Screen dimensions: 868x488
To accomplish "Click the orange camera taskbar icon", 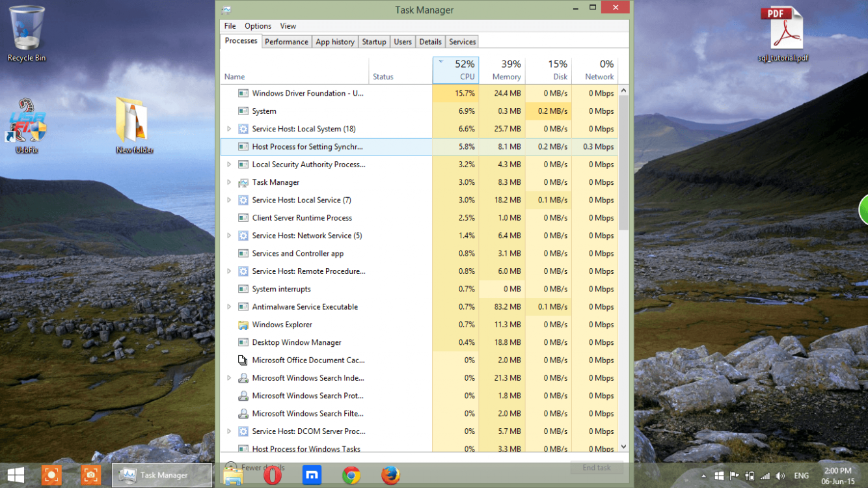I will tap(90, 476).
